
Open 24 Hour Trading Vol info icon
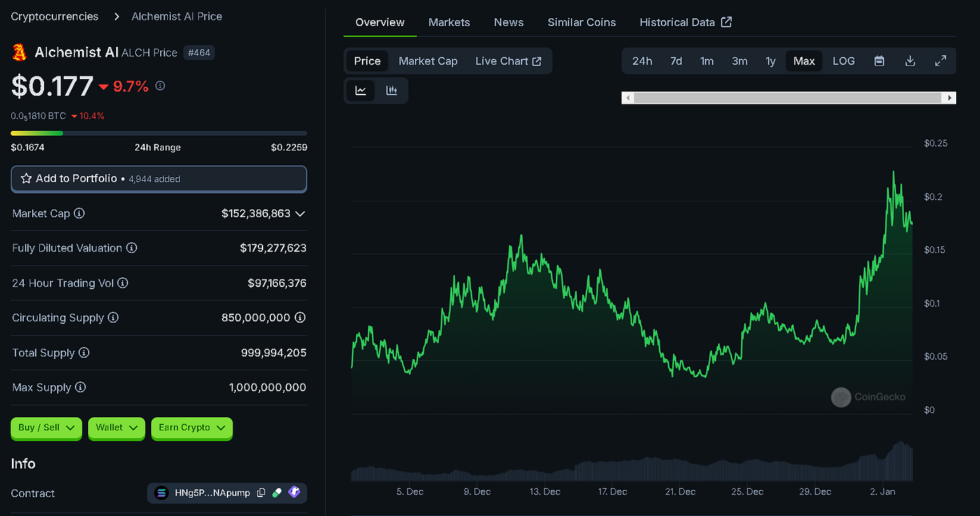click(x=122, y=283)
